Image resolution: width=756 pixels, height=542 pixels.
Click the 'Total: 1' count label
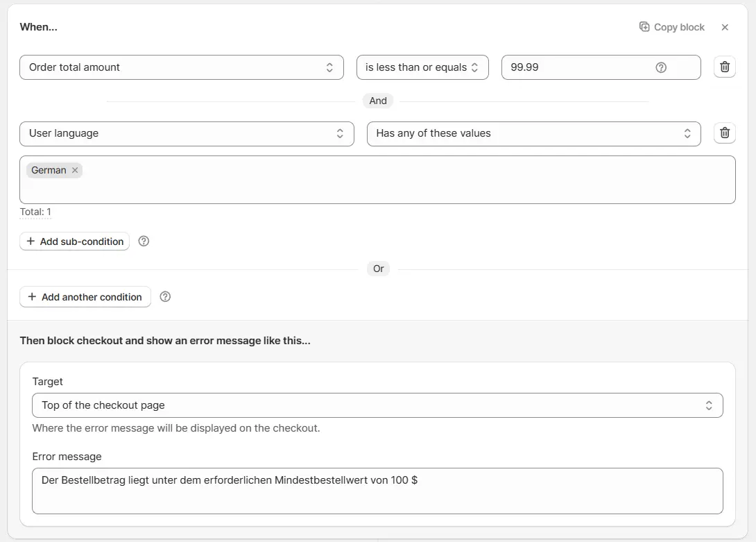coord(35,212)
